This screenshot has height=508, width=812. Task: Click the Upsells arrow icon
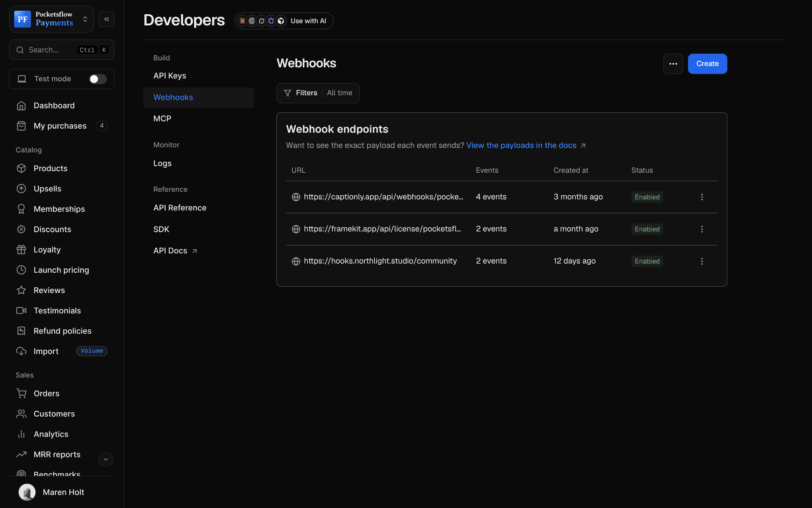[21, 189]
